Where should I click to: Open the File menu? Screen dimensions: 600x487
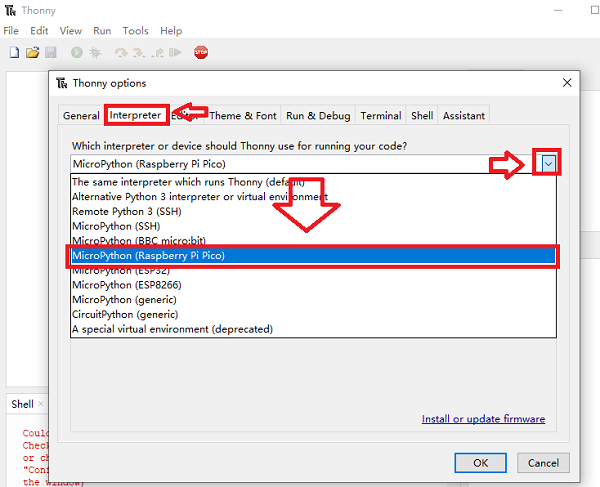[x=11, y=31]
